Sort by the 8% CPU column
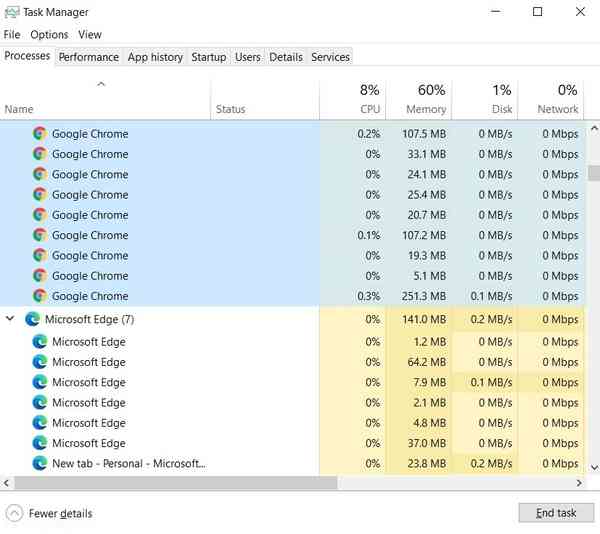Image resolution: width=600 pixels, height=534 pixels. click(352, 100)
